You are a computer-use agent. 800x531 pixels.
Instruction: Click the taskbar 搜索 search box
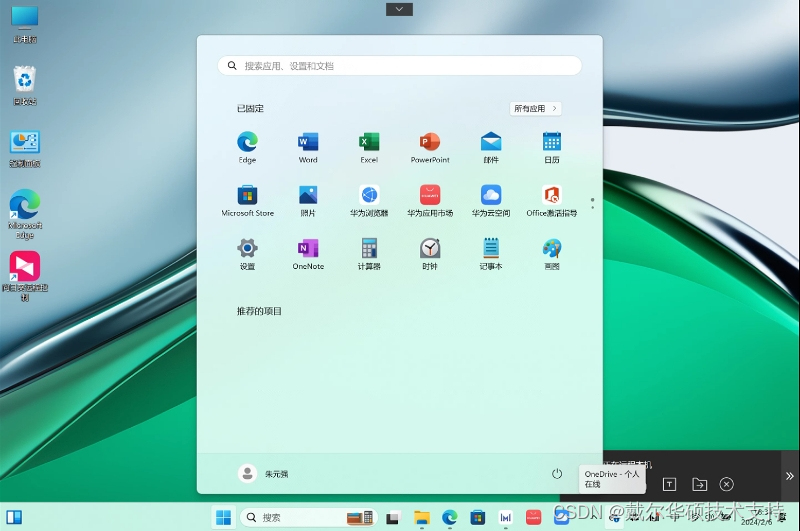[x=309, y=518]
